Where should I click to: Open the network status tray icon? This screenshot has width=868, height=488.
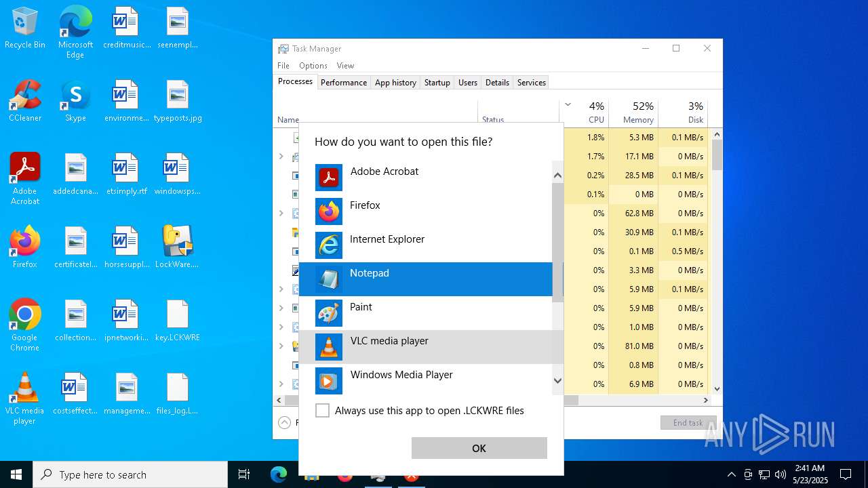(764, 474)
